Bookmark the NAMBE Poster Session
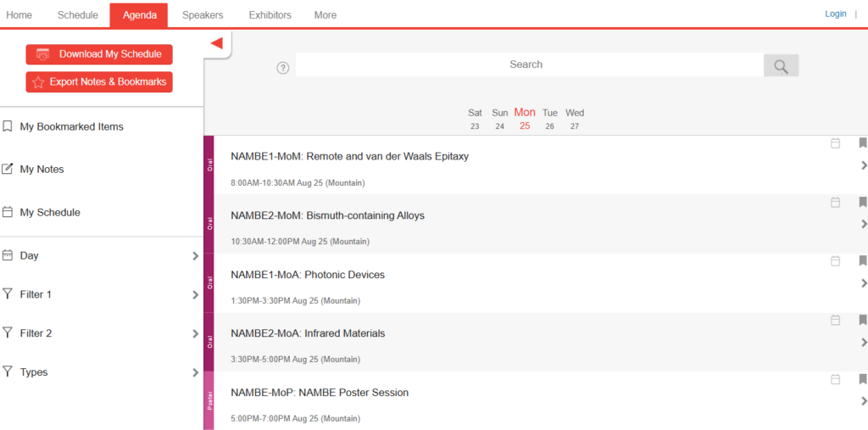The width and height of the screenshot is (868, 430). pyautogui.click(x=862, y=379)
